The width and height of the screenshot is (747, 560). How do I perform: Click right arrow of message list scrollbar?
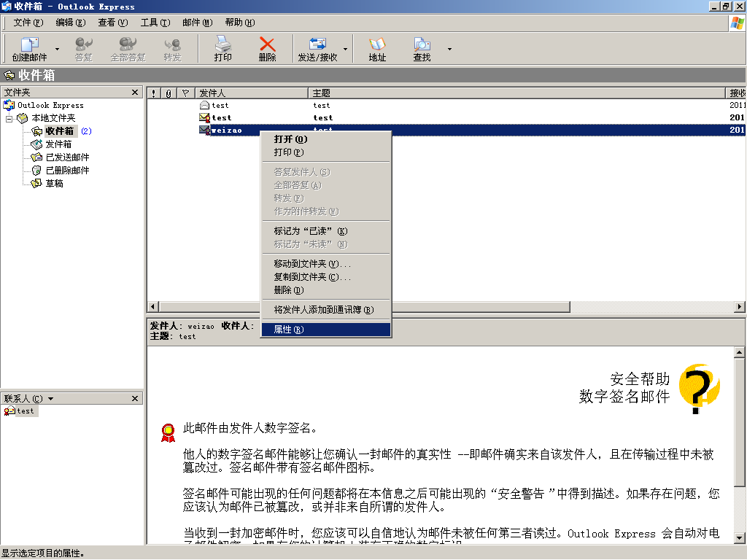pos(740,307)
